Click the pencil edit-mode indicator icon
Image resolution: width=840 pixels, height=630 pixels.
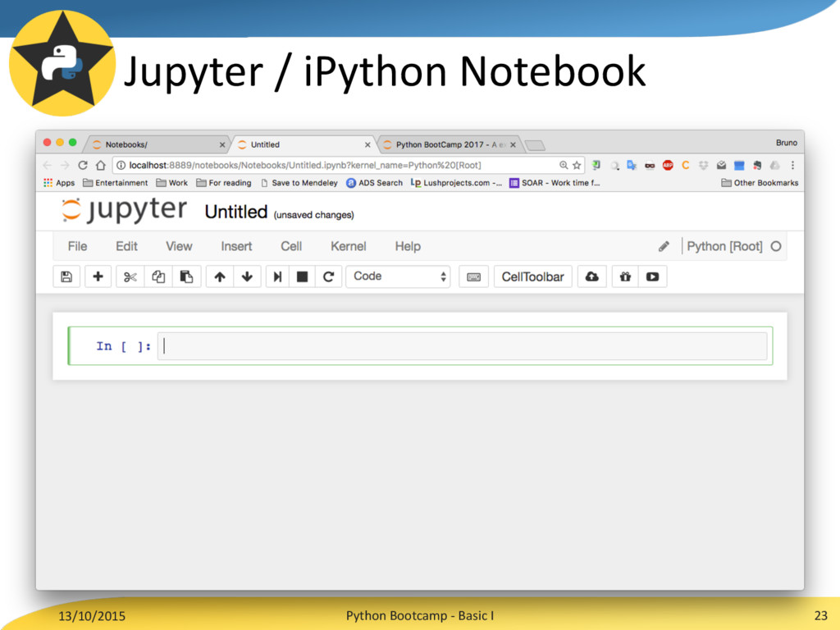(x=664, y=246)
